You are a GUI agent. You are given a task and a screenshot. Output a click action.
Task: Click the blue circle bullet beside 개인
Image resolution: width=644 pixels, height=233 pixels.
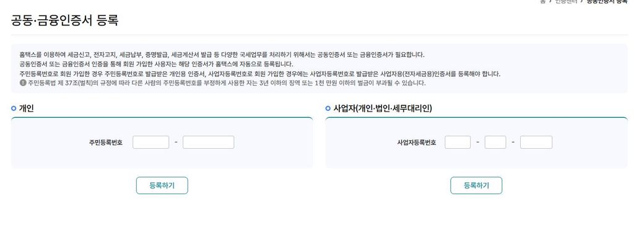coord(14,108)
